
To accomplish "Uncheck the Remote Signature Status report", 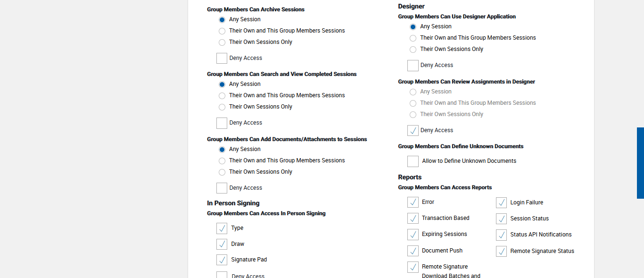I will pos(501,251).
